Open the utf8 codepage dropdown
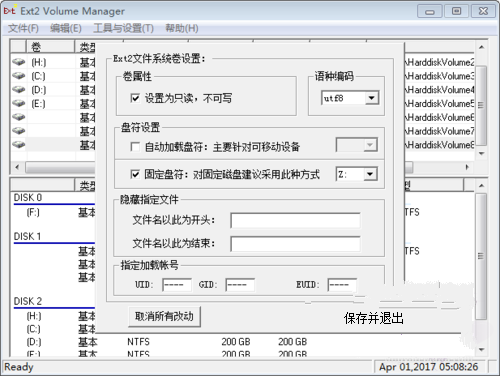This screenshot has height=376, width=500. tap(371, 98)
